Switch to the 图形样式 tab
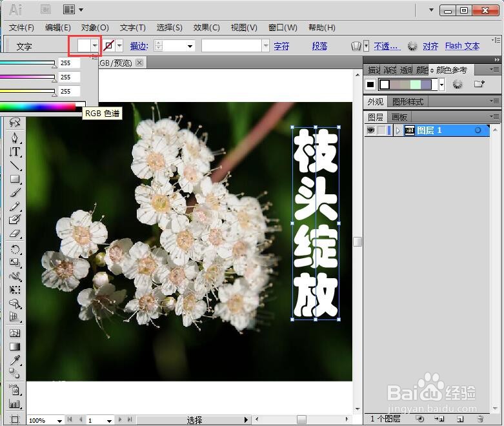 pos(408,102)
